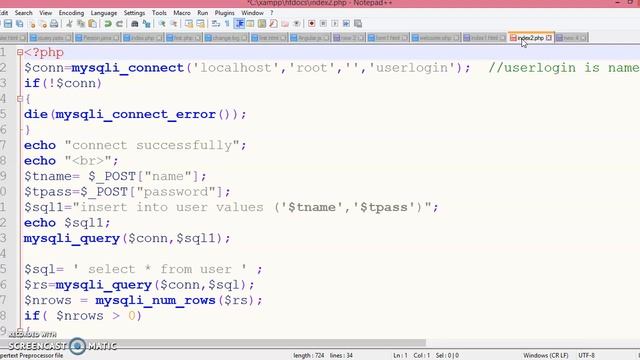Click the Redo arrow icon

click(119, 24)
